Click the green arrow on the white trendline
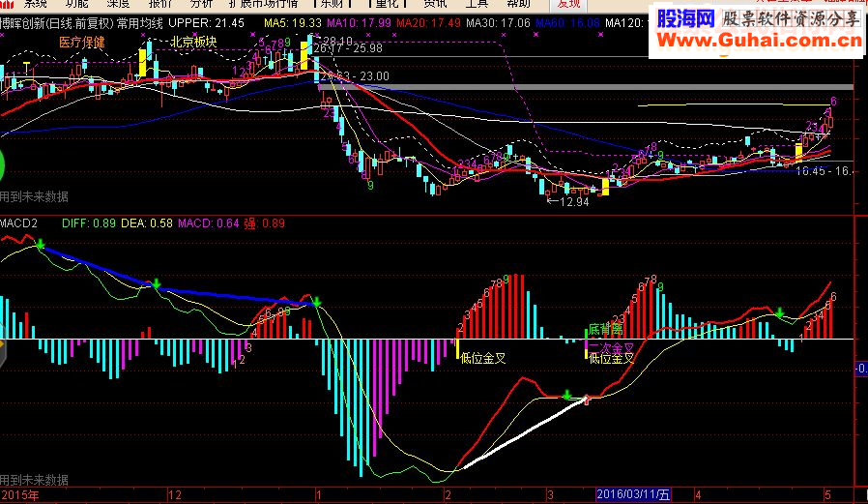This screenshot has width=868, height=504. point(566,395)
